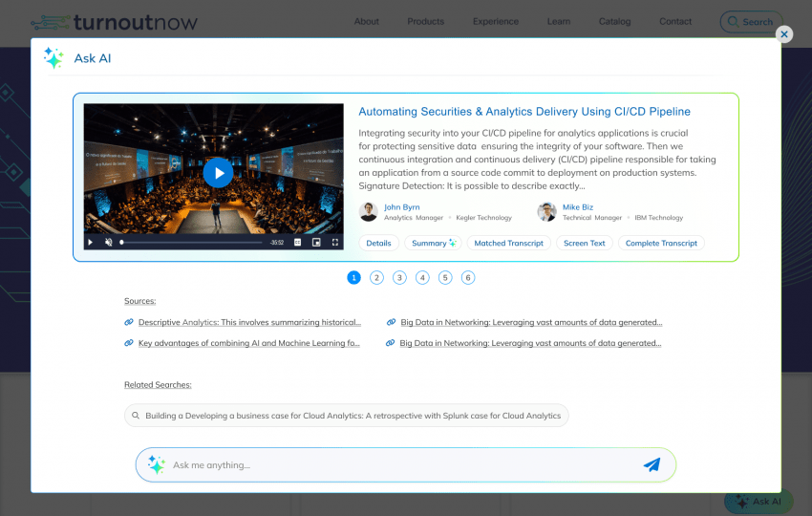This screenshot has height=516, width=812.
Task: Click the video progress bar
Action: (x=191, y=243)
